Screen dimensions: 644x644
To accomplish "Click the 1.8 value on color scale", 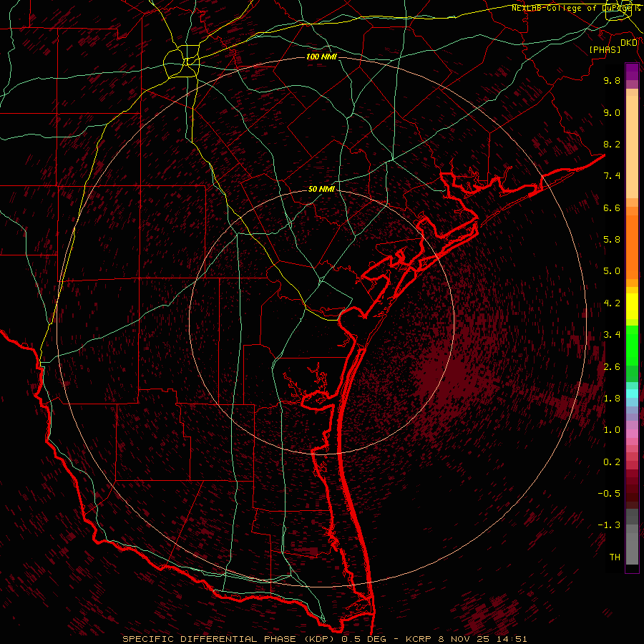I will click(612, 399).
